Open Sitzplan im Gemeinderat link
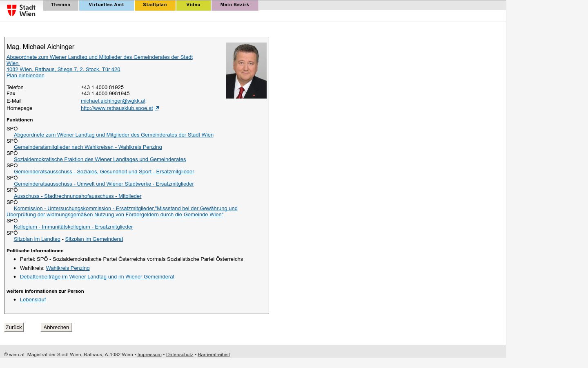The height and width of the screenshot is (368, 588). click(94, 239)
